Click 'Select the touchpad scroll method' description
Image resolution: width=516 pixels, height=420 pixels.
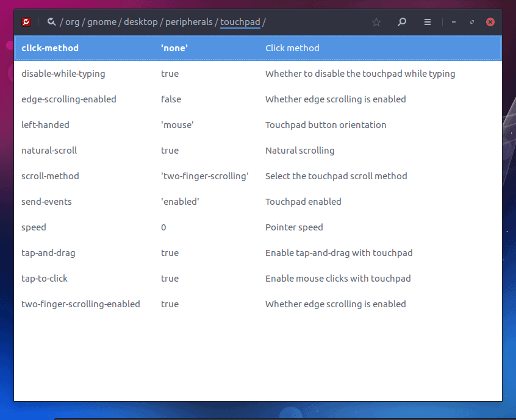click(336, 176)
